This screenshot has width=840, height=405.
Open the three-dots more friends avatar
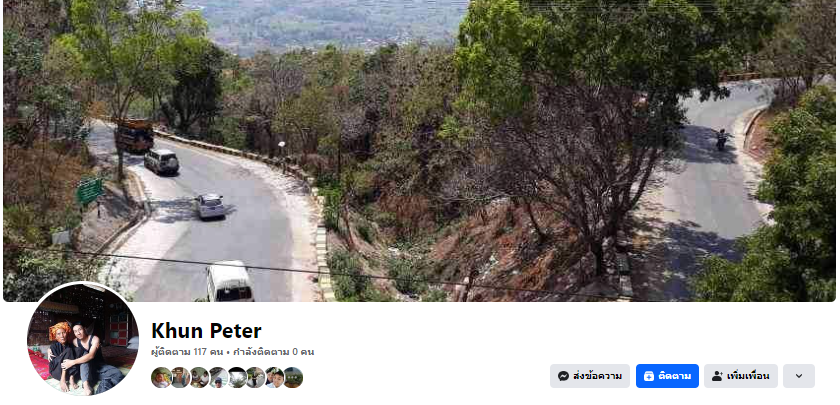tap(293, 377)
